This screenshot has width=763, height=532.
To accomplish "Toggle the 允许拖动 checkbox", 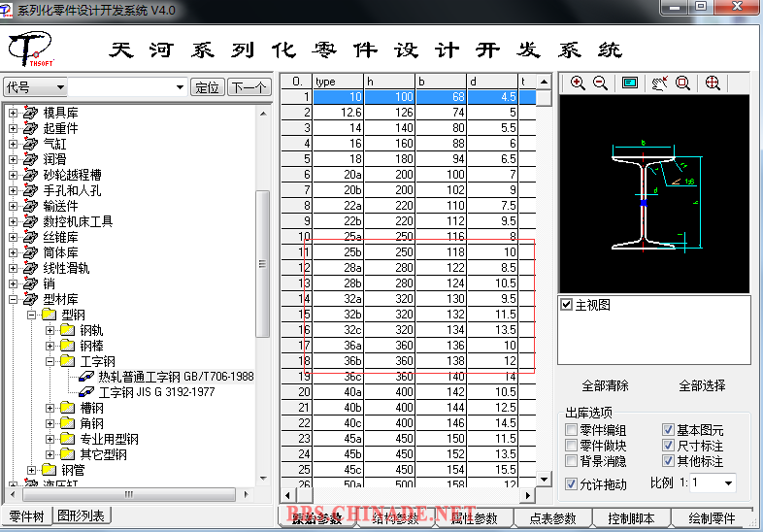I will point(571,483).
